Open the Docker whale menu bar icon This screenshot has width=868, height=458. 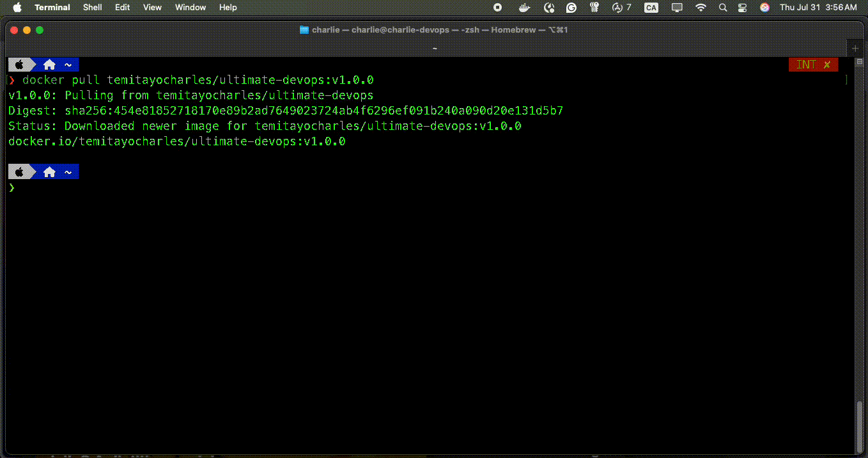(x=524, y=8)
